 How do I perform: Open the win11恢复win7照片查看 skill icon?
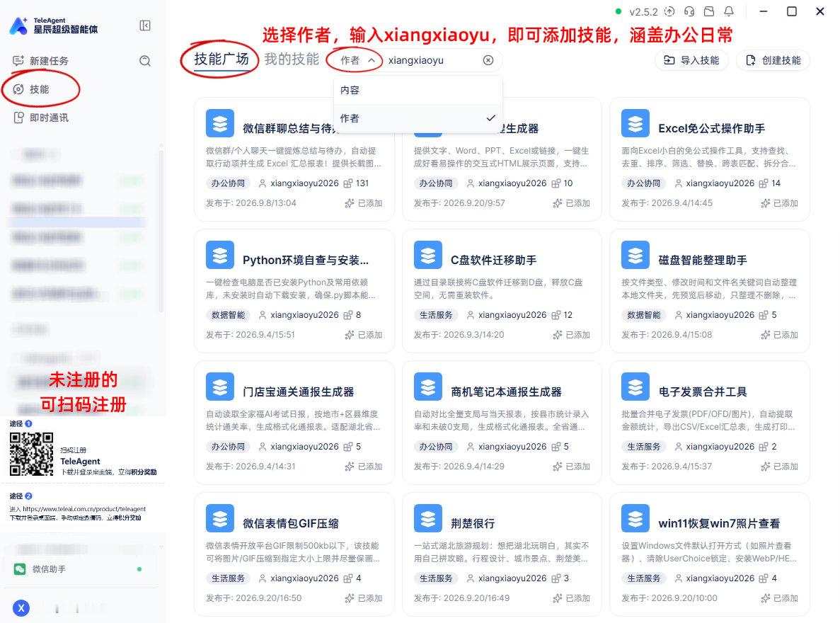[635, 518]
